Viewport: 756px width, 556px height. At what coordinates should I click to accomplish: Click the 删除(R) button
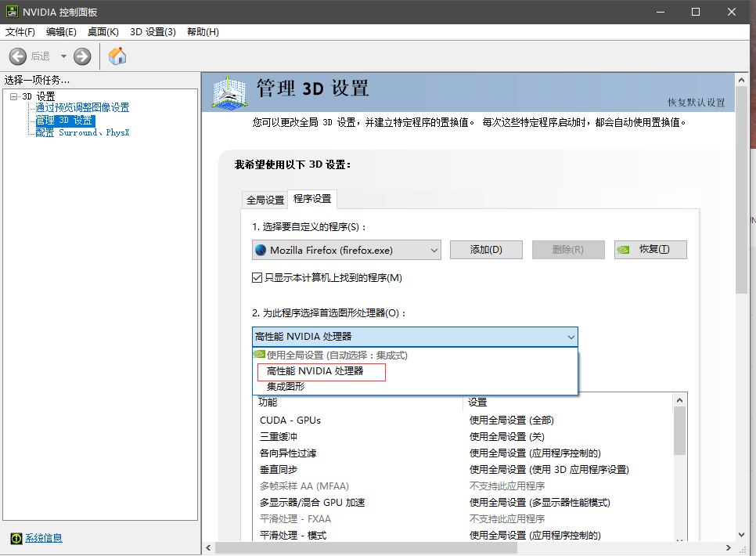coord(568,250)
